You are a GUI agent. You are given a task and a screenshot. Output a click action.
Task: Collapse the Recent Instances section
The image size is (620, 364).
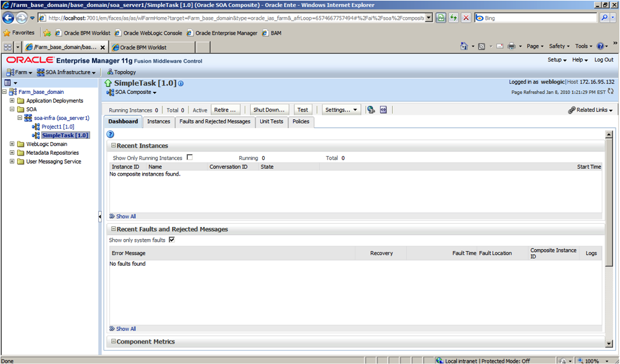click(114, 146)
